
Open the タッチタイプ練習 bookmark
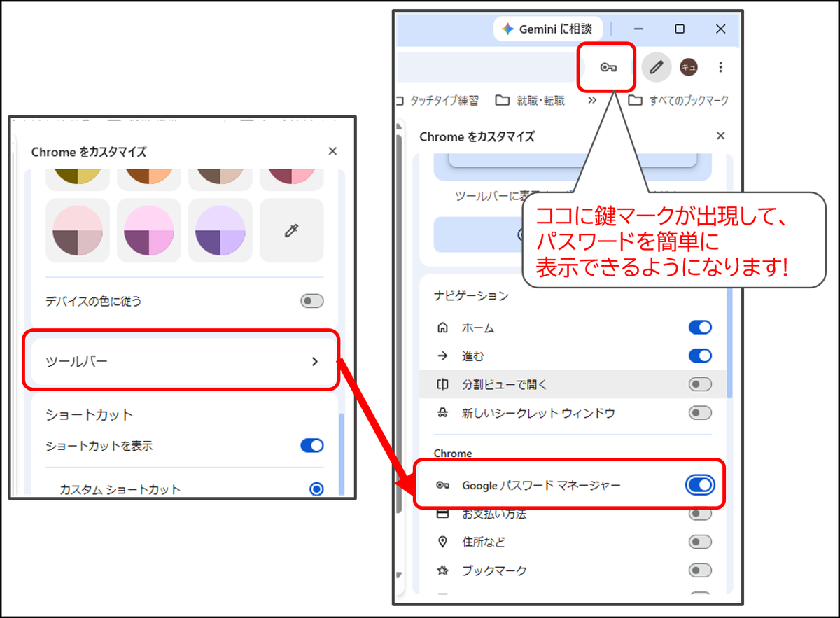click(x=438, y=100)
